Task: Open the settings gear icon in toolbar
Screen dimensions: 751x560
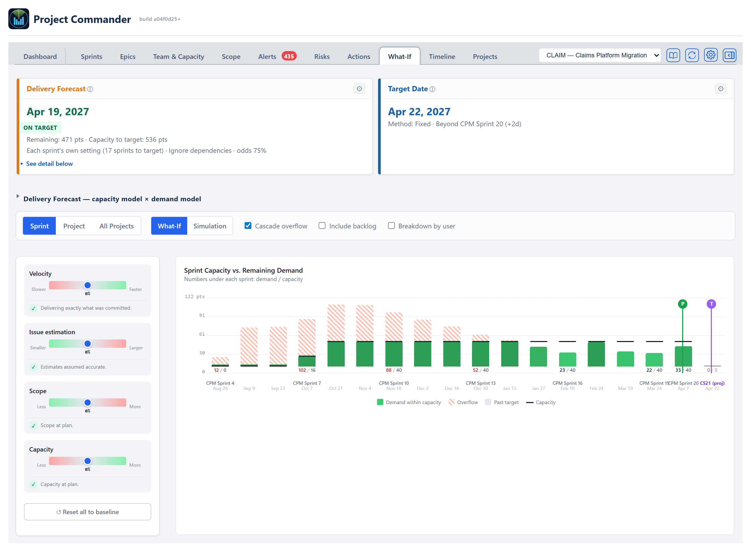Action: tap(710, 55)
